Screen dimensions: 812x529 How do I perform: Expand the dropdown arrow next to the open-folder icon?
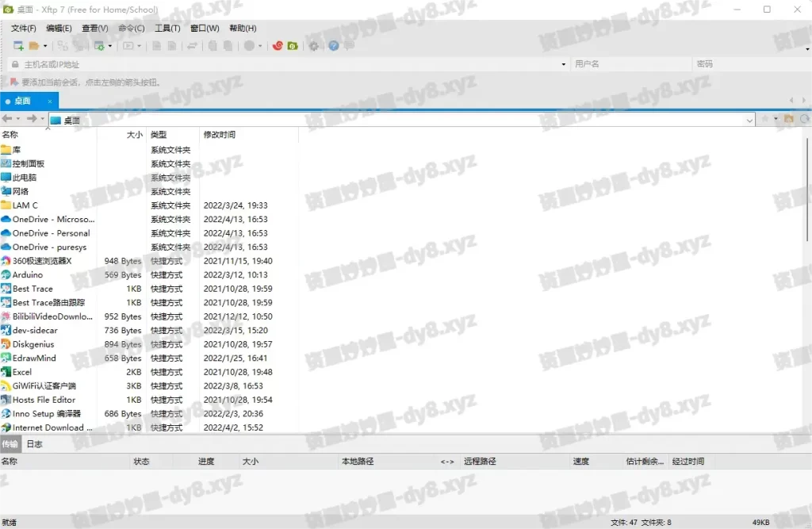(x=45, y=46)
